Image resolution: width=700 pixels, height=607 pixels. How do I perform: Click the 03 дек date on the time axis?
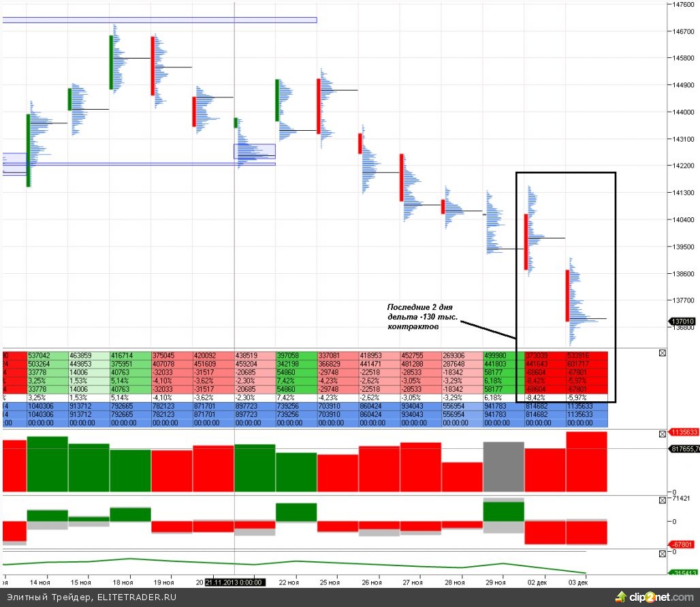click(577, 582)
